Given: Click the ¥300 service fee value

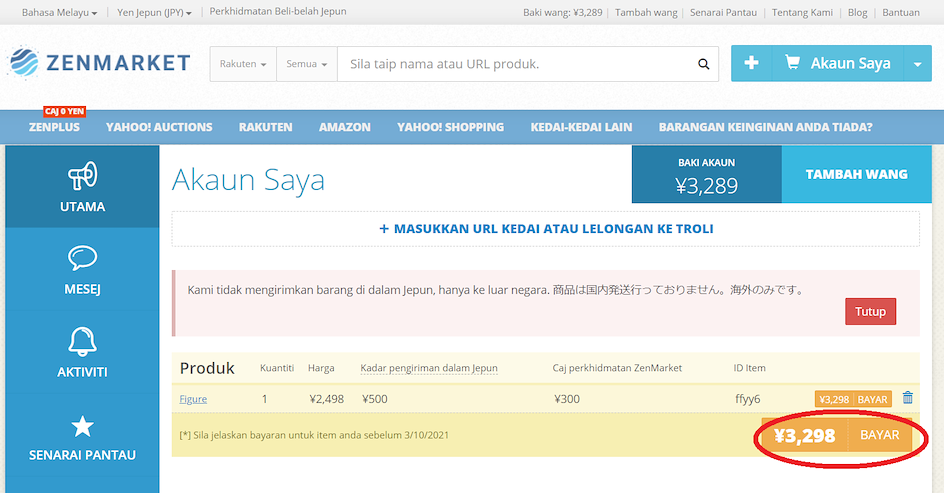Looking at the screenshot, I should [567, 398].
